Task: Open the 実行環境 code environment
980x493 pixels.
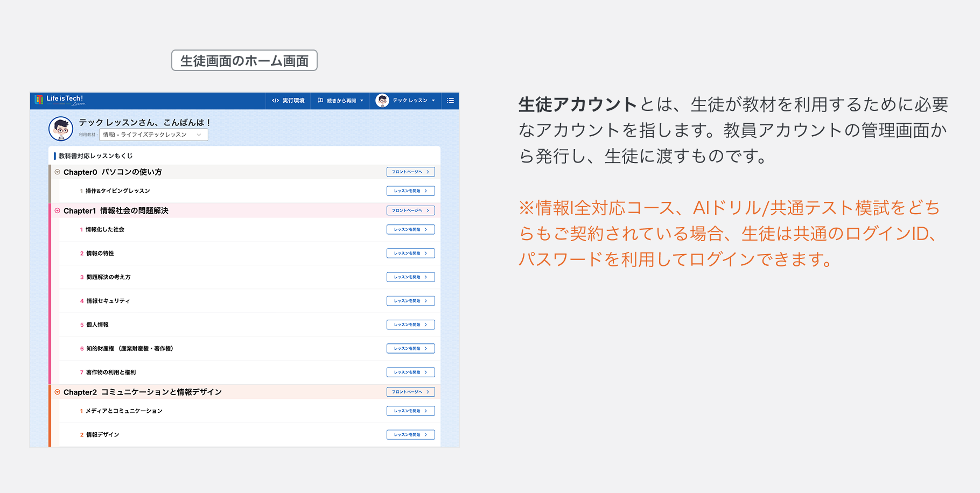Action: [x=288, y=101]
